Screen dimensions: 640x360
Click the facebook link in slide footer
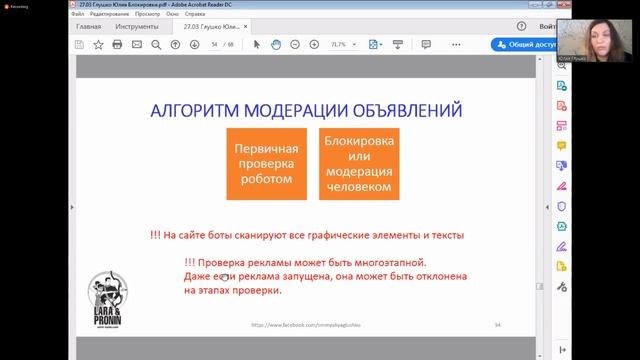coord(306,325)
